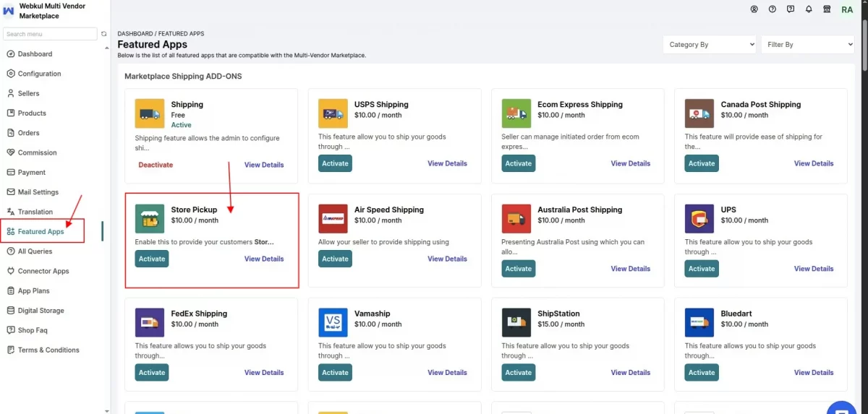The width and height of the screenshot is (868, 414).
Task: Click the RA user avatar
Action: (x=847, y=9)
